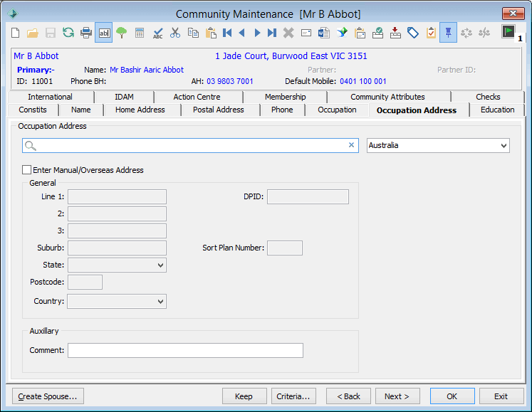Image resolution: width=532 pixels, height=412 pixels.
Task: Switch to the Checks tab
Action: tap(488, 97)
